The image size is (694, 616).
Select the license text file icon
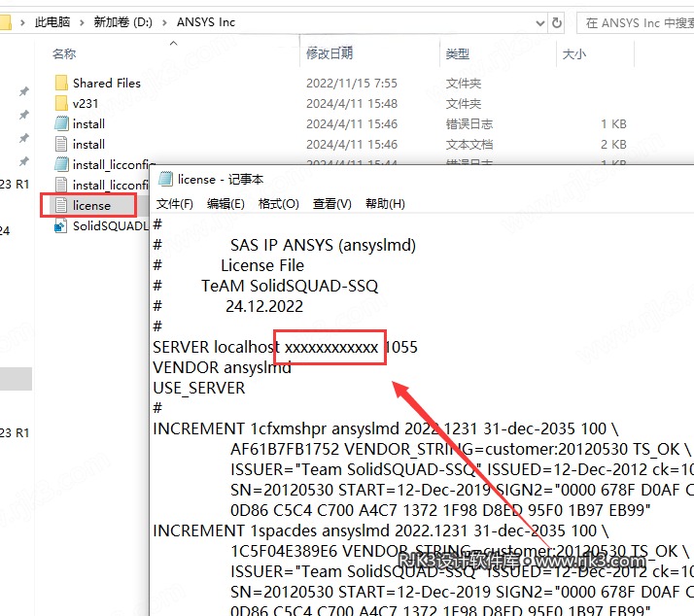click(61, 205)
